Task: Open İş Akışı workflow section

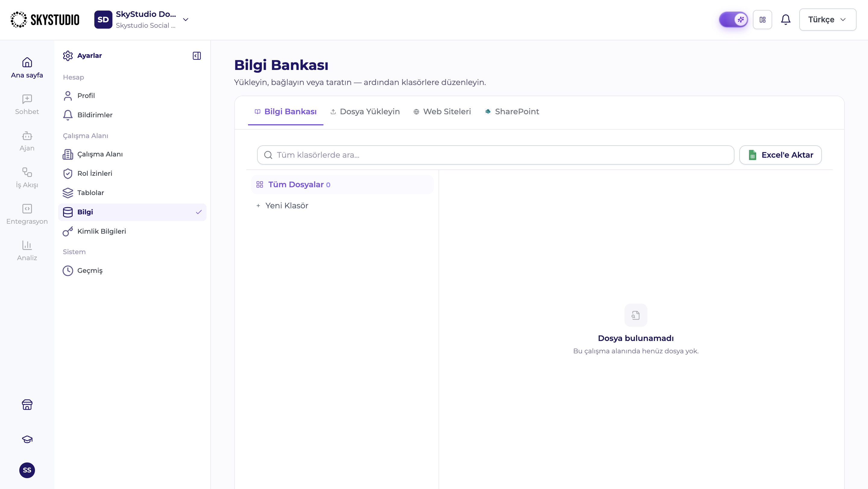Action: click(27, 178)
